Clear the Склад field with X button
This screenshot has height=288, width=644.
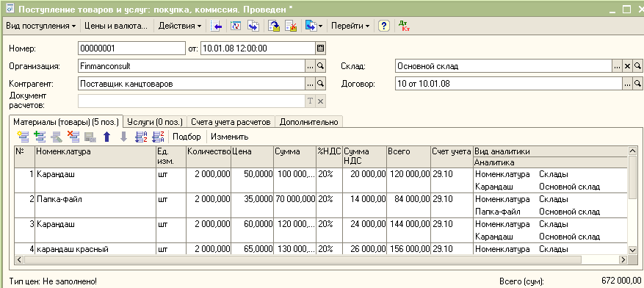(x=628, y=65)
